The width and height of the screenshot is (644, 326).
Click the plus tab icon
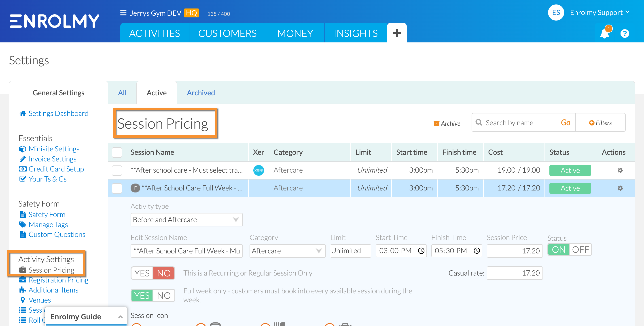point(397,33)
